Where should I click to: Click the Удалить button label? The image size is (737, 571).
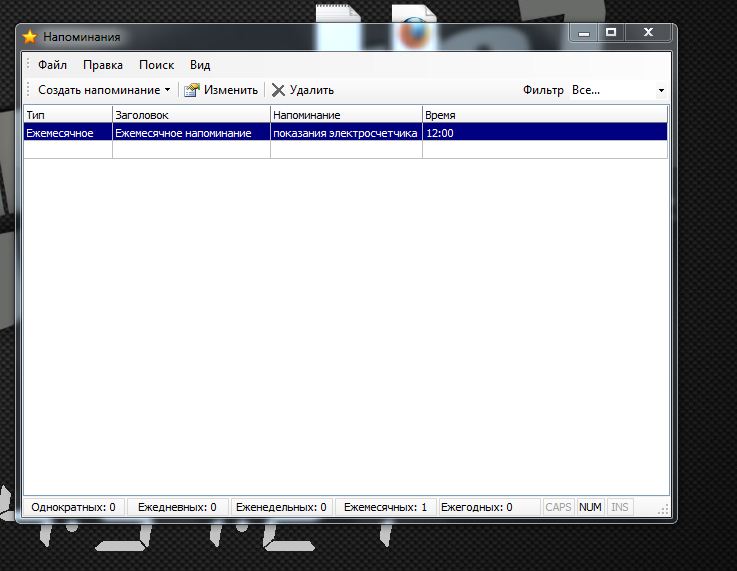[x=312, y=90]
